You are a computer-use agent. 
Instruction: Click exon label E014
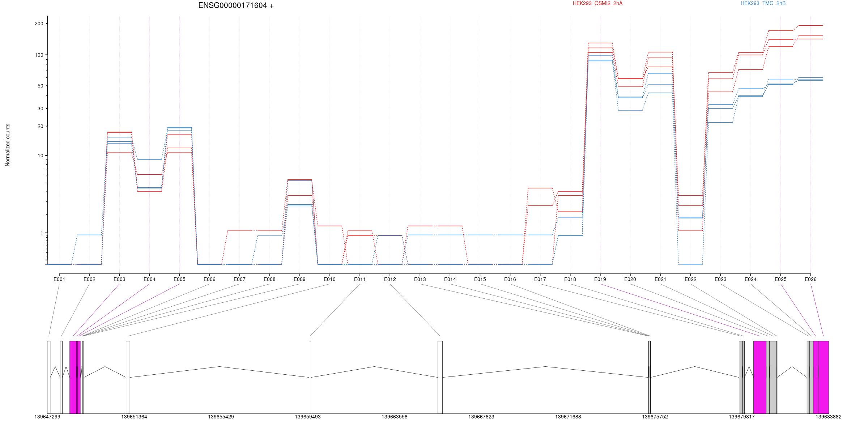click(x=450, y=279)
